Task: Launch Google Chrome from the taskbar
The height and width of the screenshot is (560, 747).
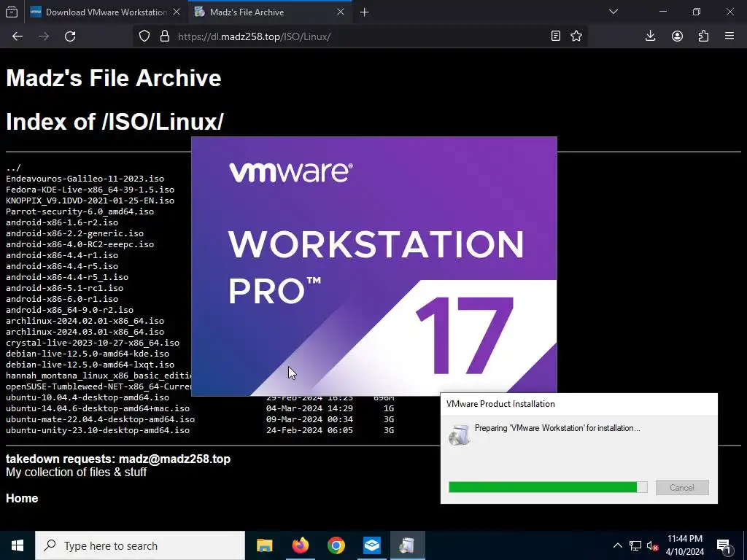Action: pos(336,545)
